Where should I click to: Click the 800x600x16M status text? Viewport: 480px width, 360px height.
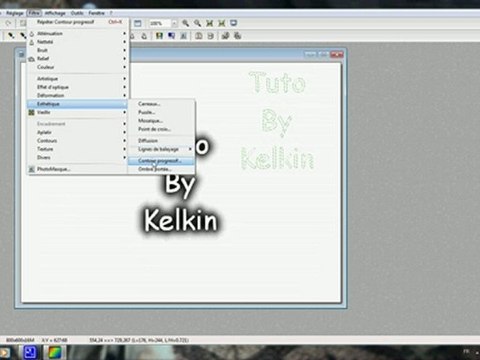pos(20,340)
